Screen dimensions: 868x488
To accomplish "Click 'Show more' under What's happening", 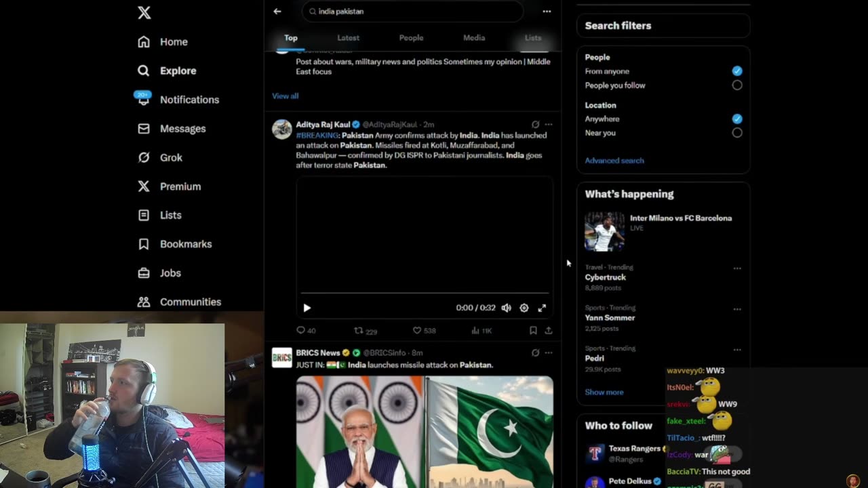I will pos(604,392).
